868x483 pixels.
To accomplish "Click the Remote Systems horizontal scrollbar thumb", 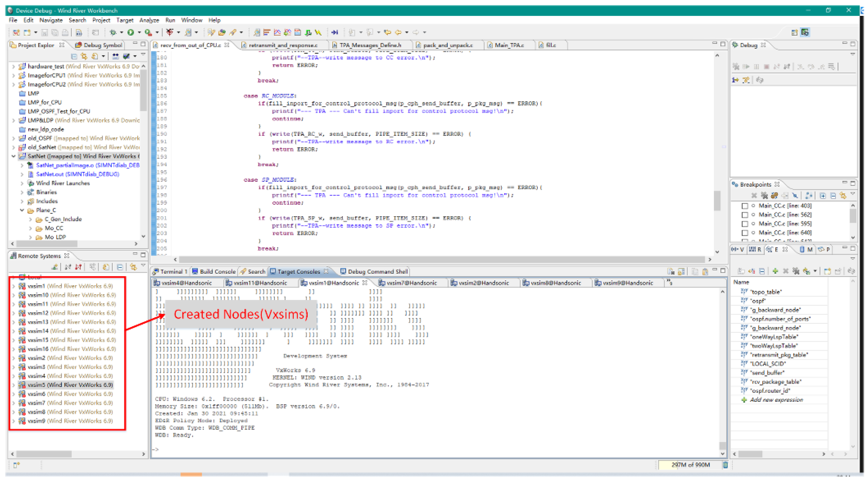I will click(44, 454).
